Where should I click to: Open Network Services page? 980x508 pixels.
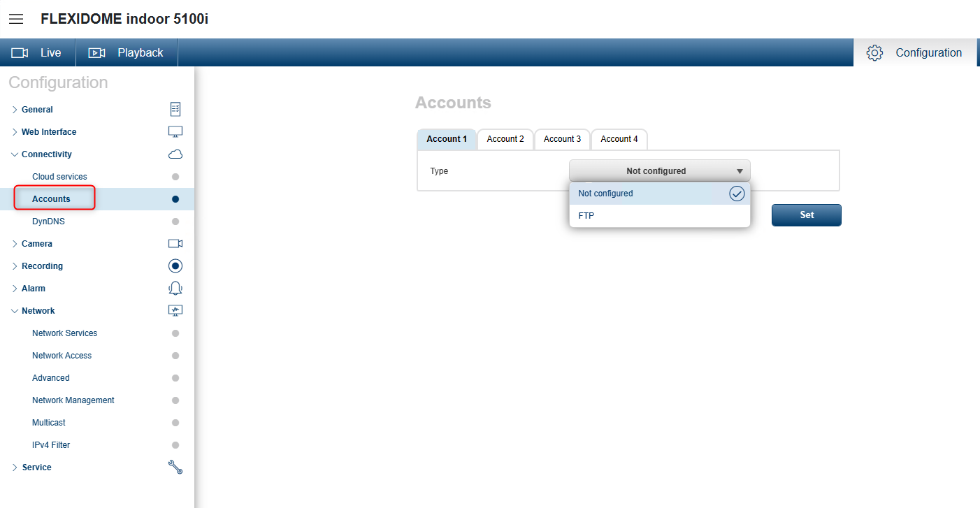coord(64,333)
